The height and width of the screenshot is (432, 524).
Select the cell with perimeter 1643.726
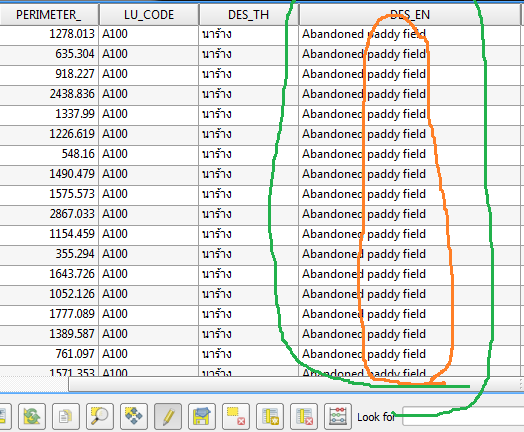[x=49, y=274]
